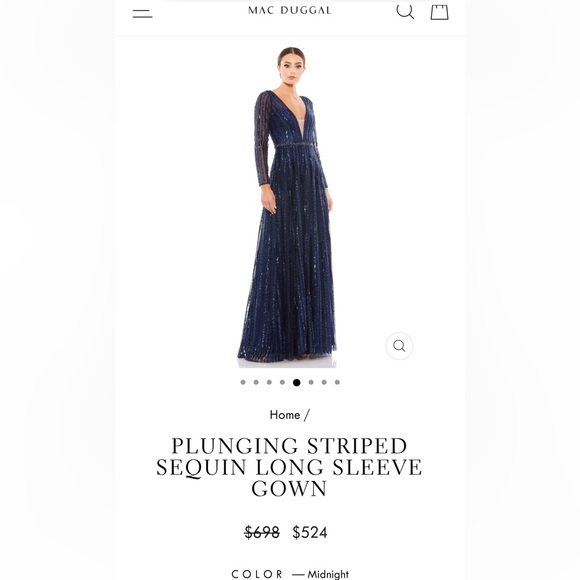The width and height of the screenshot is (580, 580).
Task: Select the third image carousel dot
Action: [x=269, y=382]
